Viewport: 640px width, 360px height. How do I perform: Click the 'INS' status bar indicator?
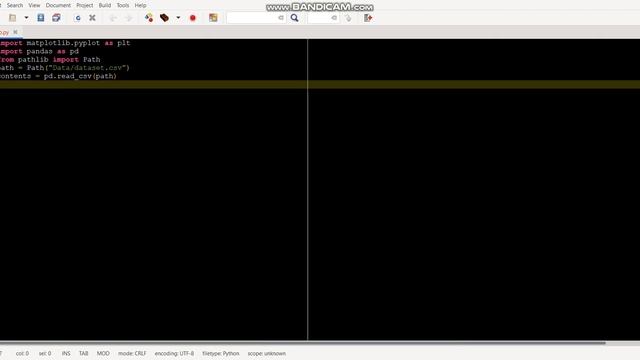pyautogui.click(x=66, y=353)
